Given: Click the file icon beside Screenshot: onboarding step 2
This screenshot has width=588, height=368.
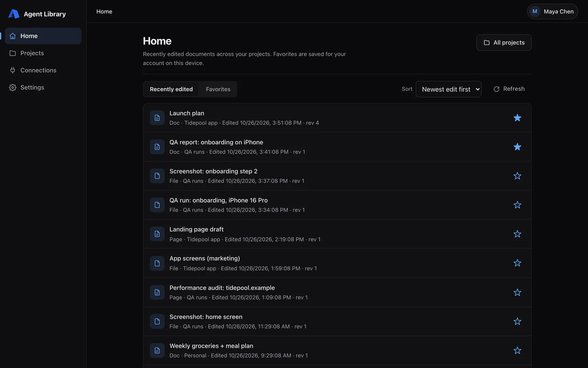Looking at the screenshot, I should tap(157, 176).
